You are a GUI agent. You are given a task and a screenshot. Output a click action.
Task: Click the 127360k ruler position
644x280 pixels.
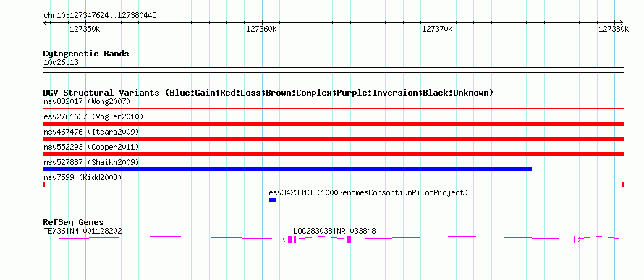pos(262,29)
